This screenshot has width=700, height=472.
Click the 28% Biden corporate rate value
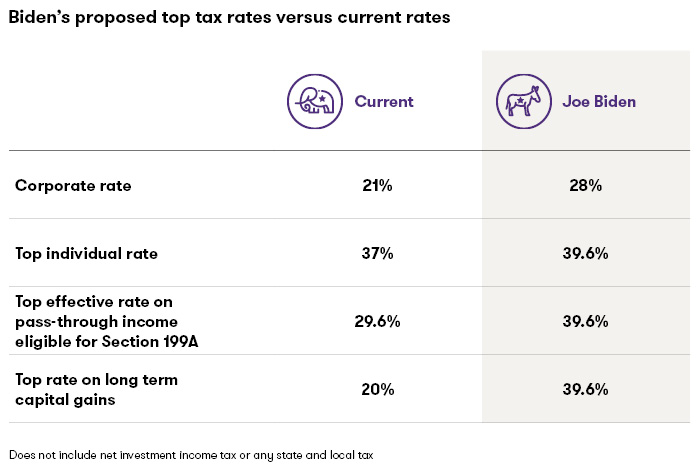[584, 185]
